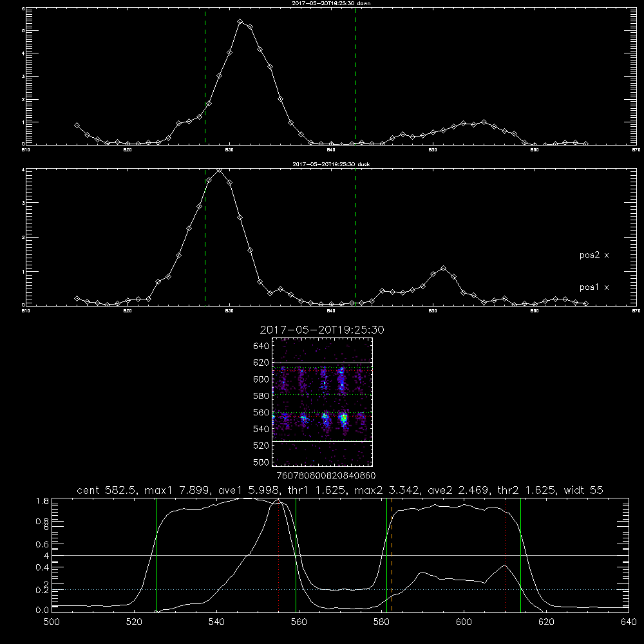Click the timestamp title above the spectral image

[322, 330]
